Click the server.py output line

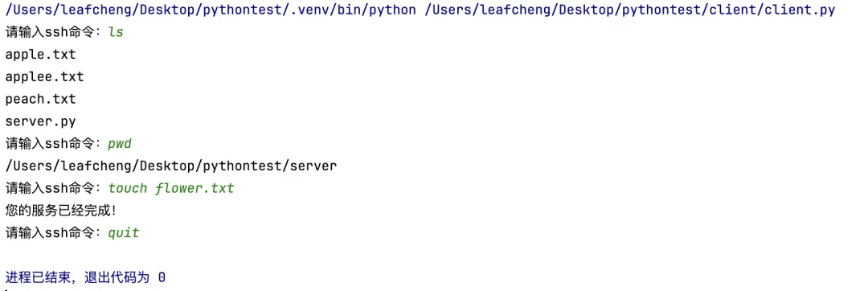40,121
